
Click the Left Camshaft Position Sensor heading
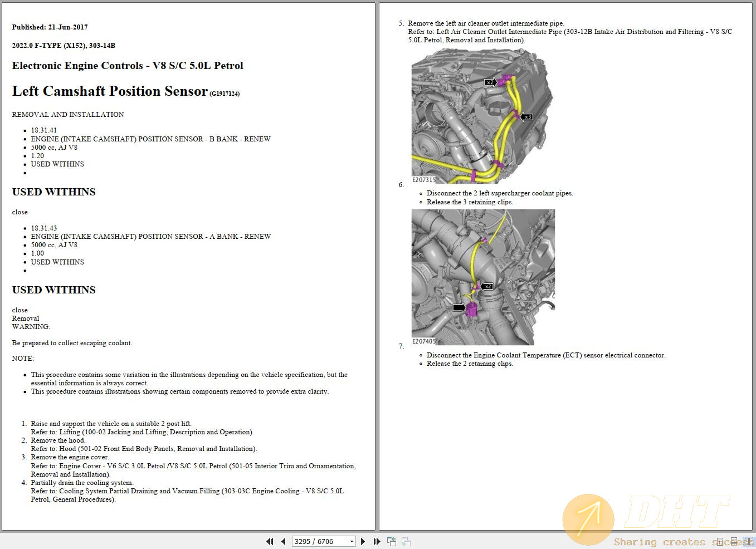(x=110, y=91)
